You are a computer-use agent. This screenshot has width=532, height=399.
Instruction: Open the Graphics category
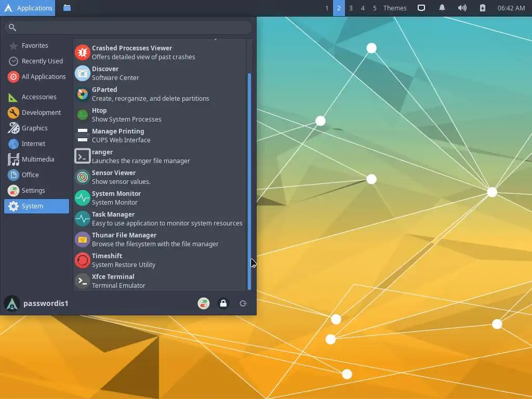[37, 128]
